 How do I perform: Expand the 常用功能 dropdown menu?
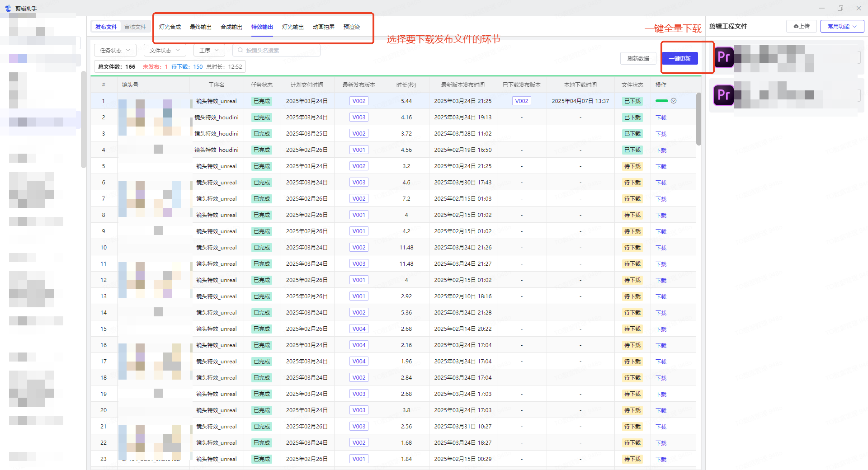pos(842,26)
